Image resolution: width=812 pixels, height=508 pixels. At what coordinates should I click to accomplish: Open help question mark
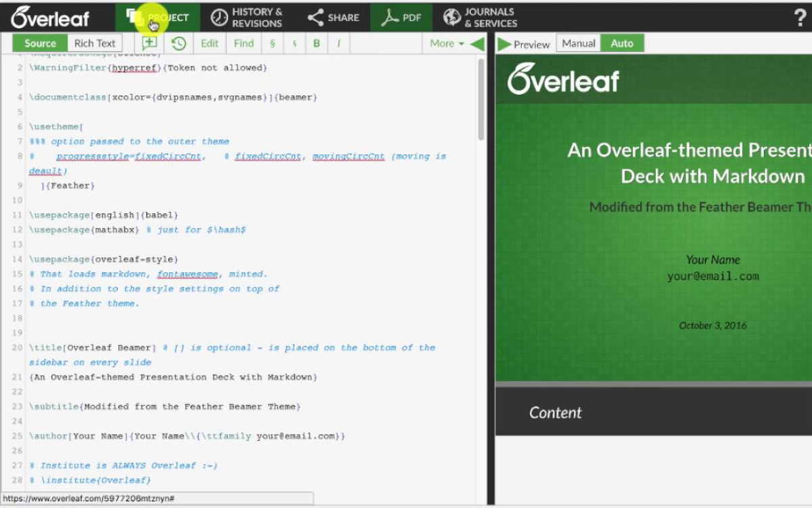pyautogui.click(x=800, y=18)
